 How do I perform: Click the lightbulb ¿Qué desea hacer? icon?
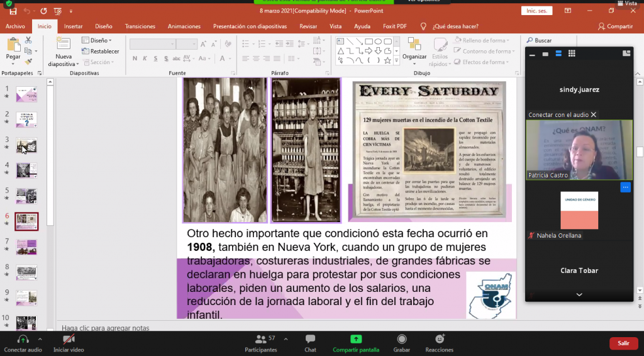coord(423,26)
